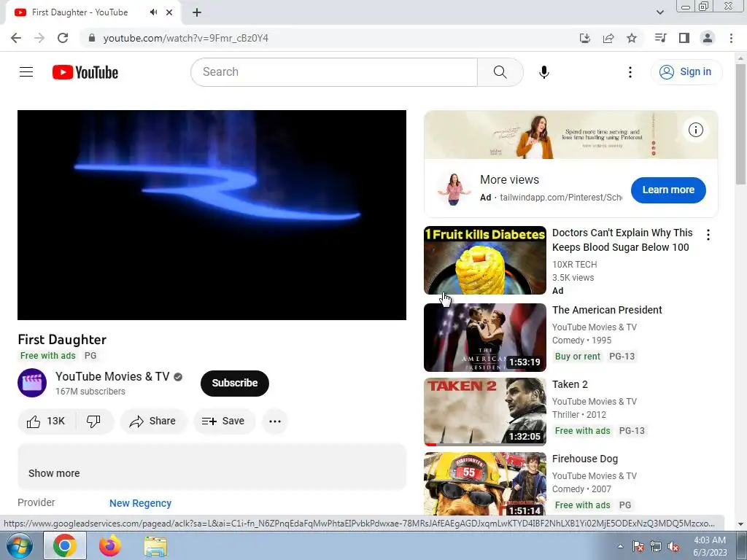Open Firefox from taskbar
This screenshot has width=747, height=560.
[110, 546]
